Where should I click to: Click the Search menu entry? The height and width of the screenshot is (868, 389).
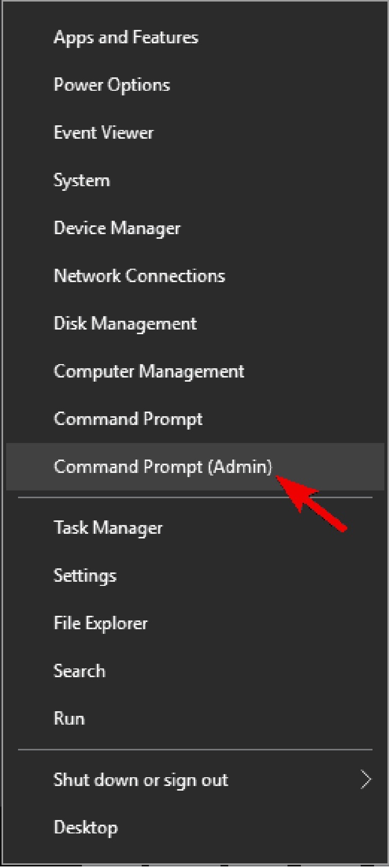point(79,671)
